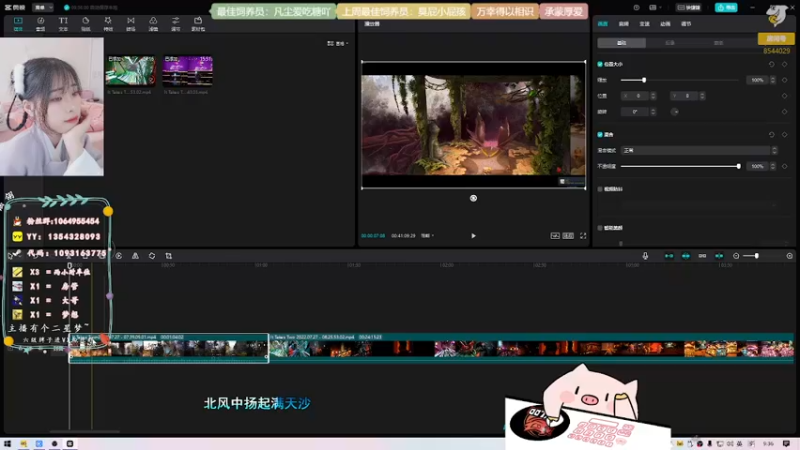Select the Cutout sub-tab in the properties panel

click(x=670, y=43)
